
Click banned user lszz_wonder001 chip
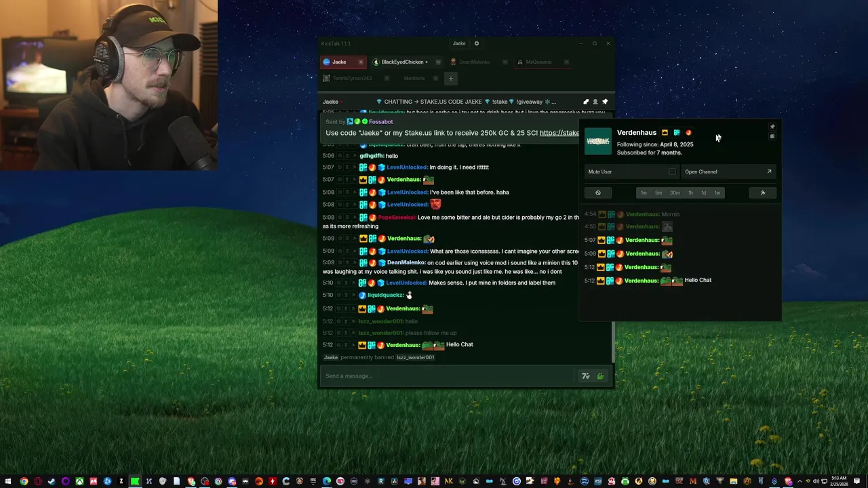[415, 357]
